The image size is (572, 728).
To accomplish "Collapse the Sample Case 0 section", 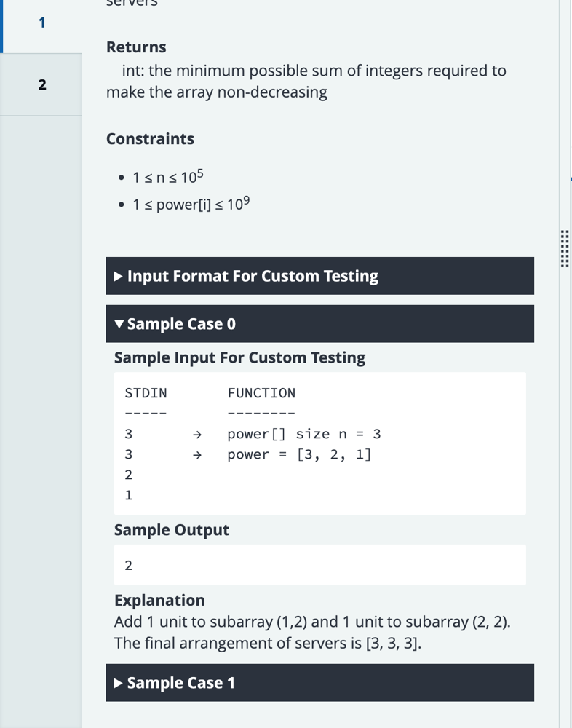I will [x=319, y=324].
